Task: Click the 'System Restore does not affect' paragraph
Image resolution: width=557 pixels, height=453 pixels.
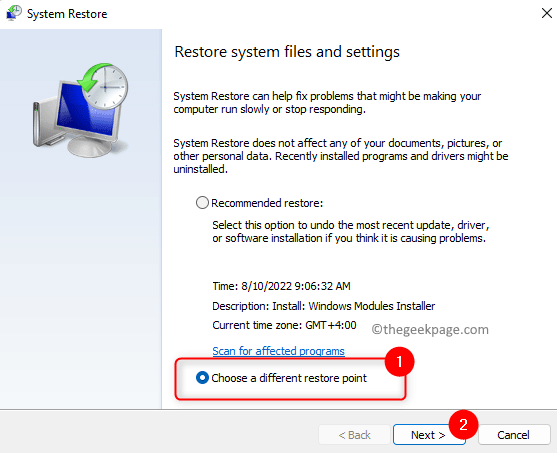Action: [x=341, y=156]
